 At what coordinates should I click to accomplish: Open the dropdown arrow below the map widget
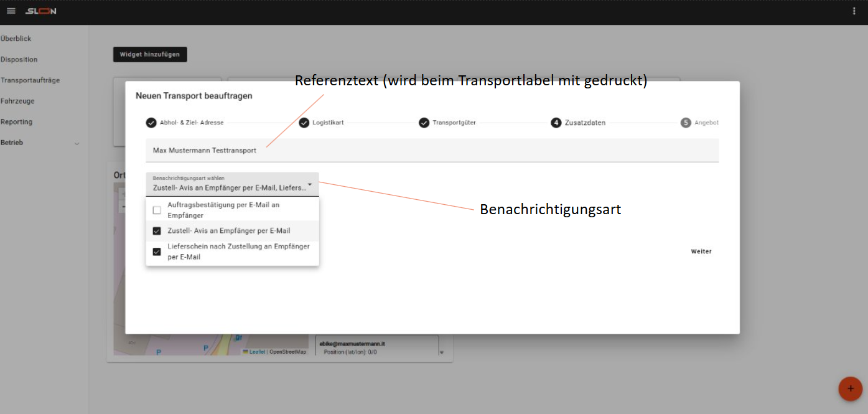click(x=442, y=352)
